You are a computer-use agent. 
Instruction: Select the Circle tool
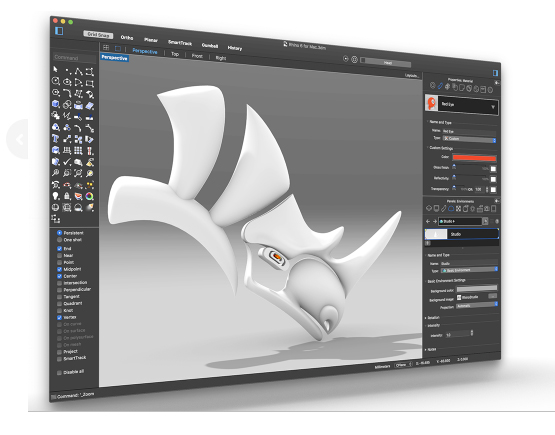click(x=56, y=81)
